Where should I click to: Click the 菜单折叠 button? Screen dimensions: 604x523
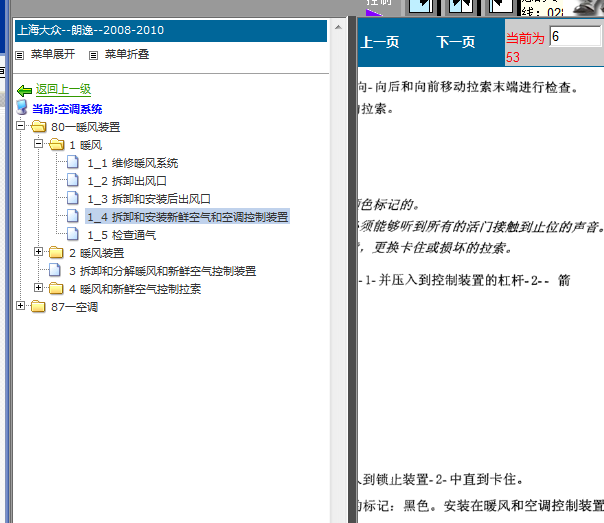(127, 54)
